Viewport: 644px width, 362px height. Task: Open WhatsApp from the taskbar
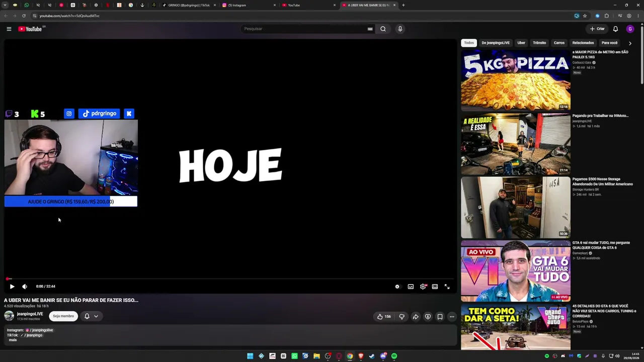[x=294, y=356]
